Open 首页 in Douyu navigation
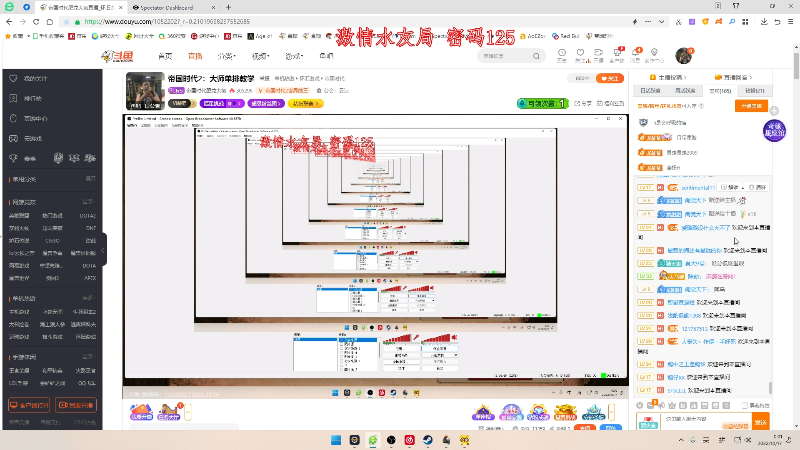Image resolution: width=800 pixels, height=450 pixels. (165, 56)
